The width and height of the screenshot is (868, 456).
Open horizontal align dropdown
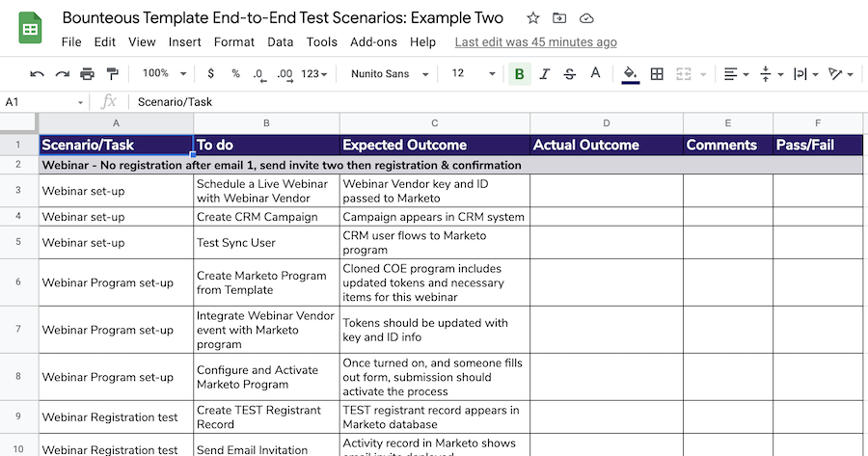coord(736,73)
